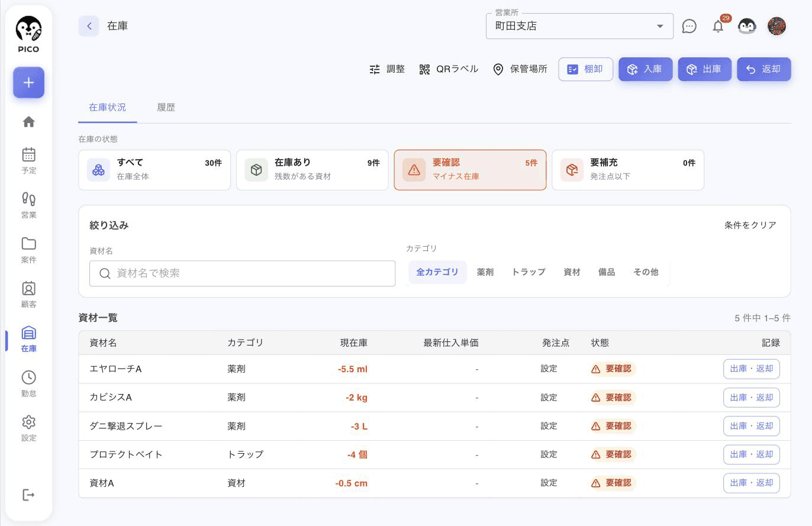Image resolution: width=812 pixels, height=526 pixels.
Task: Click the logout icon at sidebar bottom
Action: (x=28, y=495)
